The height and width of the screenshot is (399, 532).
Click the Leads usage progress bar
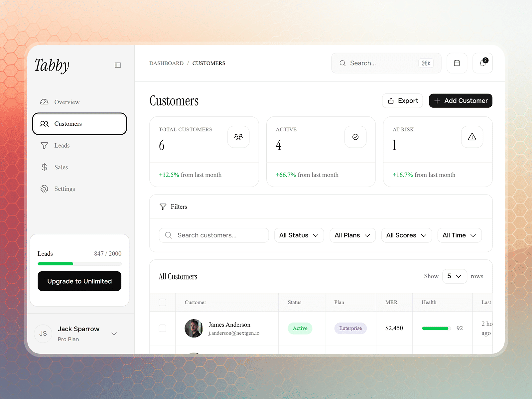(79, 264)
